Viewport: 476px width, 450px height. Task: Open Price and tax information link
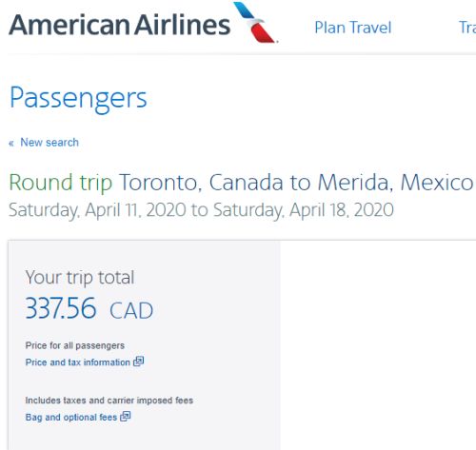click(x=77, y=362)
